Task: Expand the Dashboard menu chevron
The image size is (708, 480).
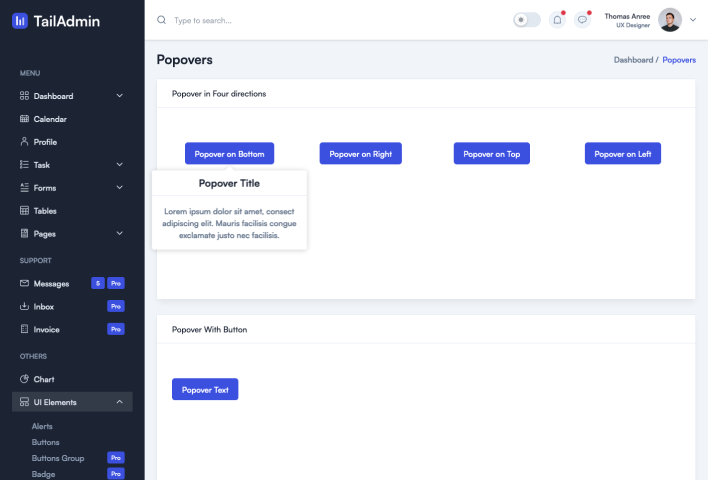Action: (x=120, y=96)
